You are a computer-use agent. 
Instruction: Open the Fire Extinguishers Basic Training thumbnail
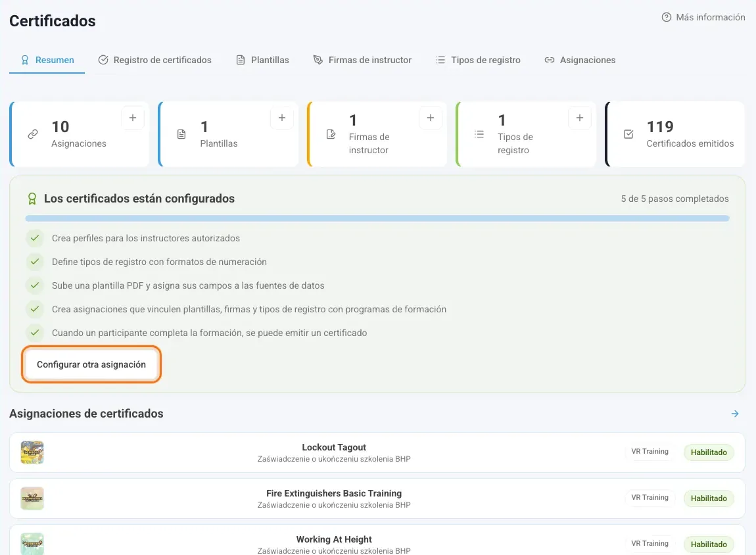[32, 498]
